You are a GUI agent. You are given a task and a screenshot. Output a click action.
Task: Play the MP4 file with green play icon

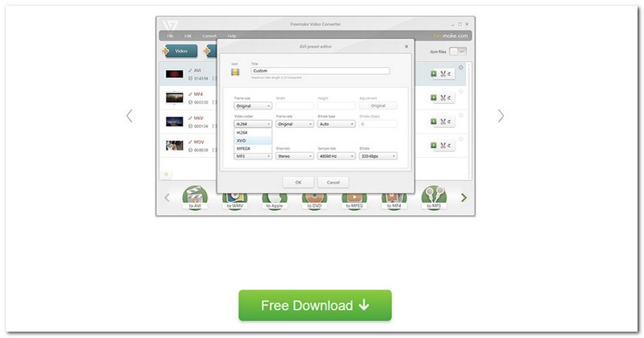(x=433, y=97)
